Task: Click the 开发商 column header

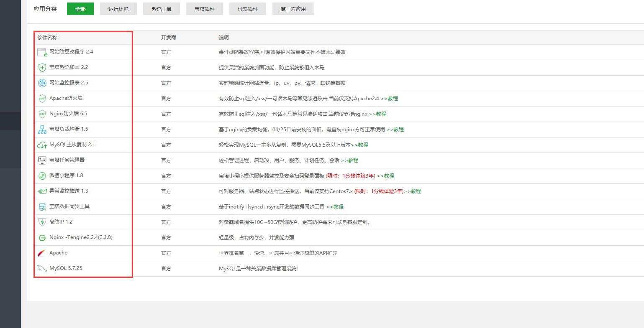Action: [x=169, y=38]
